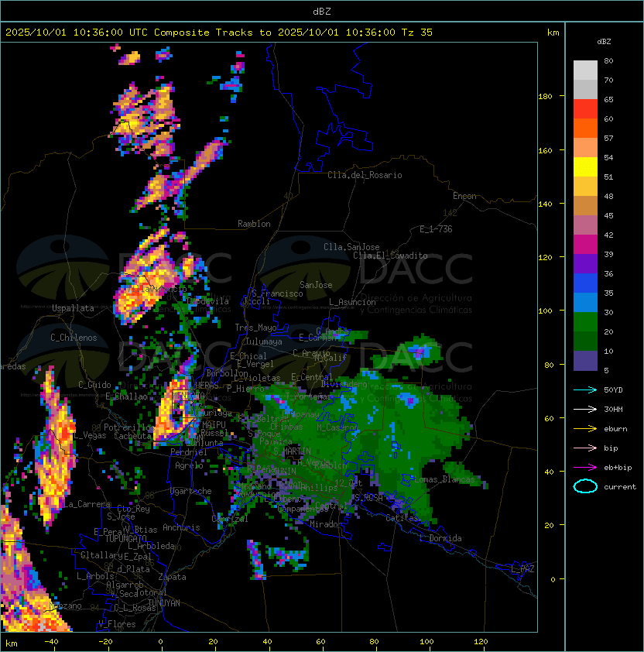Click the 'Perdriel' map label

(189, 452)
